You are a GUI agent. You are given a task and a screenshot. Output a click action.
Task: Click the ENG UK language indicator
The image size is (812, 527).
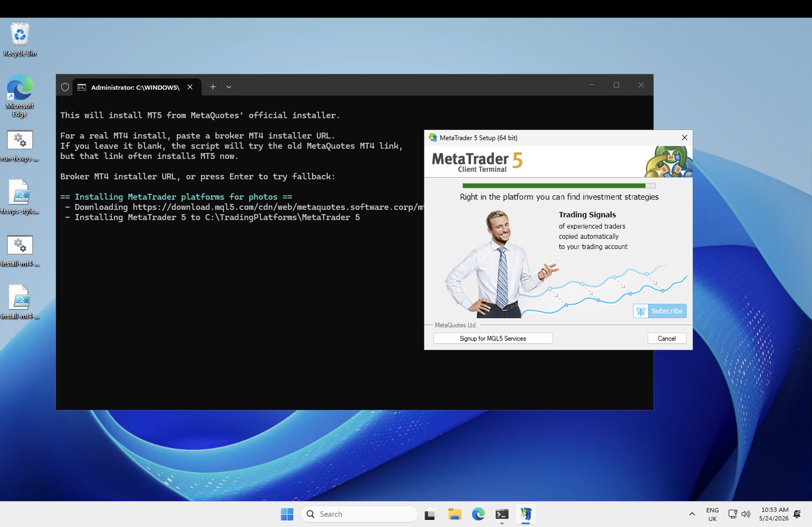coord(712,514)
